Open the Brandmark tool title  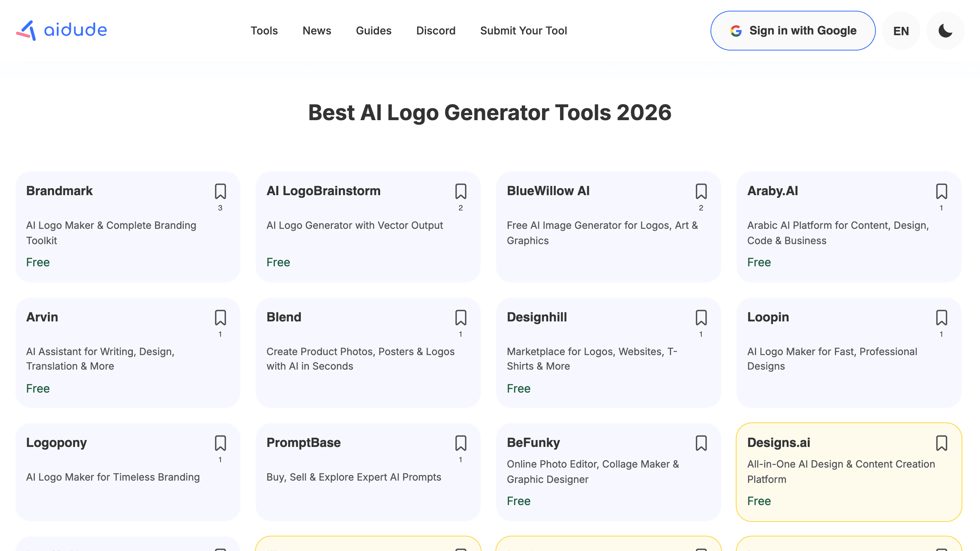pos(59,191)
